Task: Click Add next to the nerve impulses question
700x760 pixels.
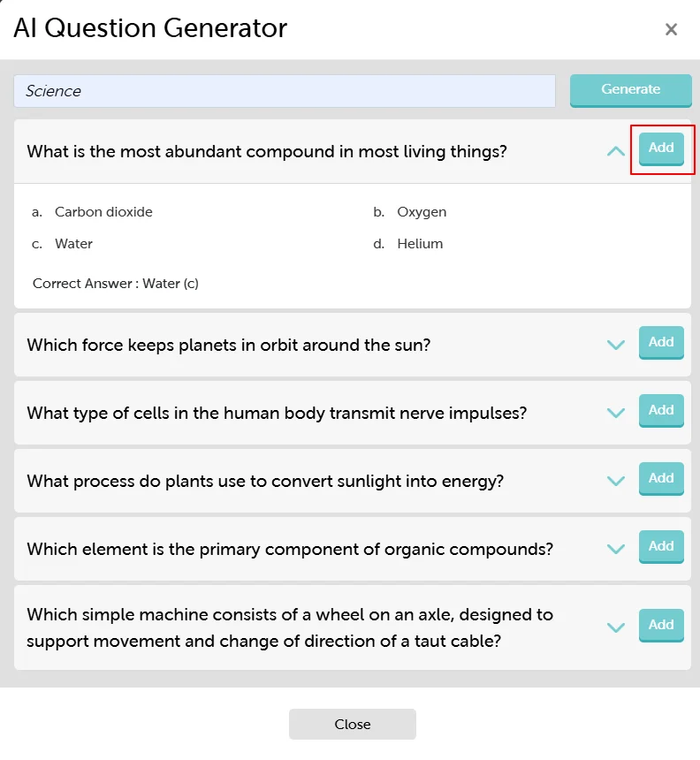Action: (661, 410)
